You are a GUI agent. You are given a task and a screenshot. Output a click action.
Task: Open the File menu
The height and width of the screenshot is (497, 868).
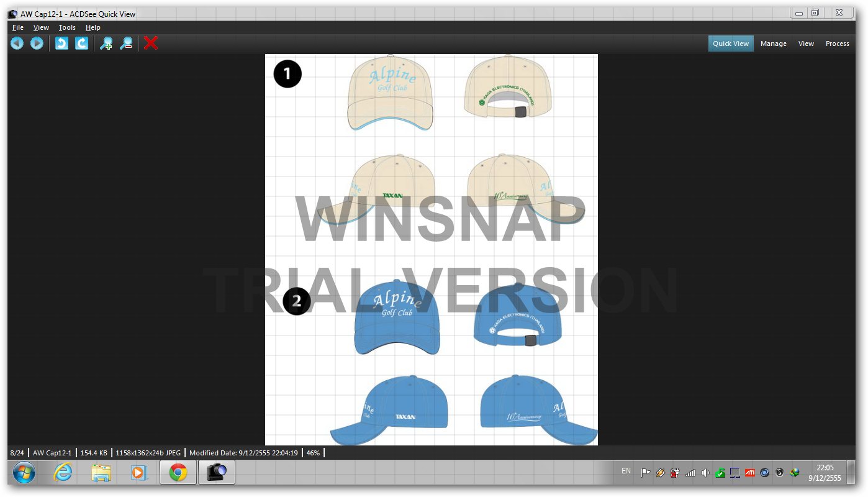click(x=18, y=27)
